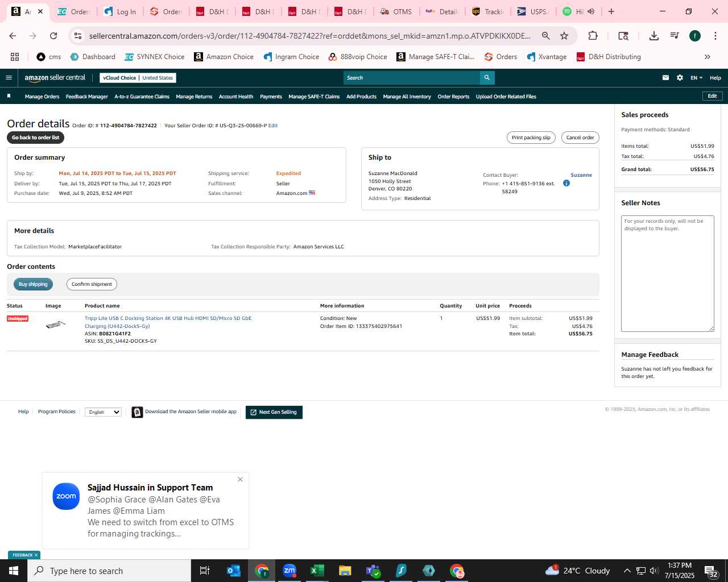The width and height of the screenshot is (728, 582).
Task: Click the Windows taskbar search box
Action: [109, 571]
